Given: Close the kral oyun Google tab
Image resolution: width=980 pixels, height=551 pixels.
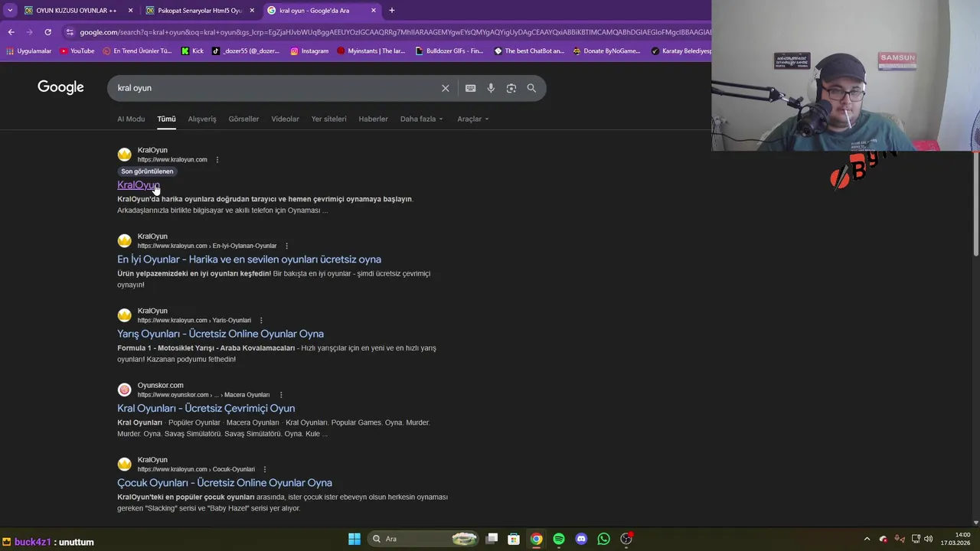Looking at the screenshot, I should [x=374, y=11].
